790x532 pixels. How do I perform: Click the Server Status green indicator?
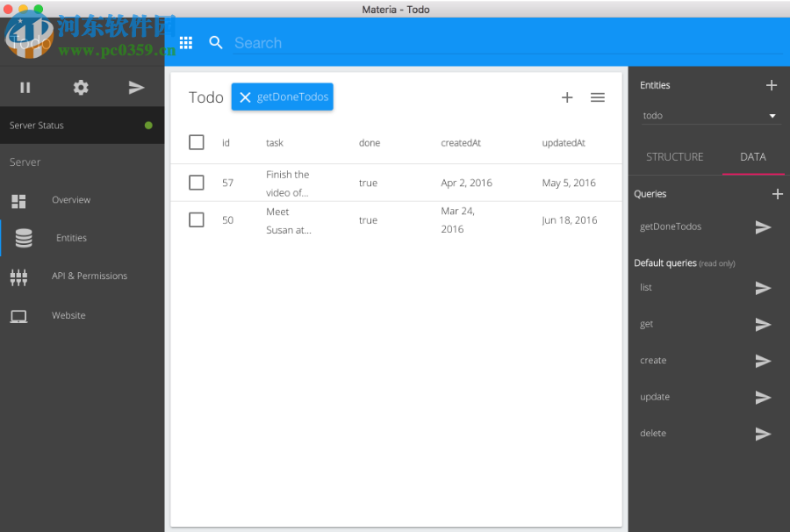click(148, 126)
